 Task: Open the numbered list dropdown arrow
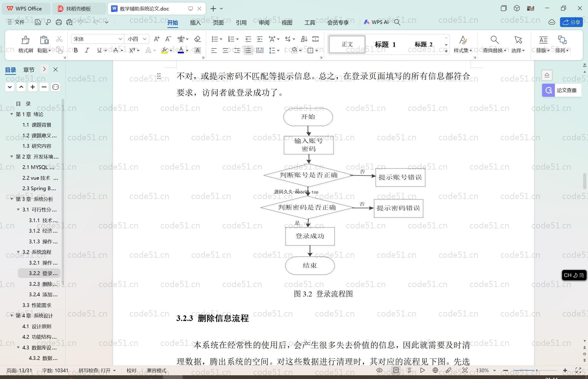coord(238,39)
